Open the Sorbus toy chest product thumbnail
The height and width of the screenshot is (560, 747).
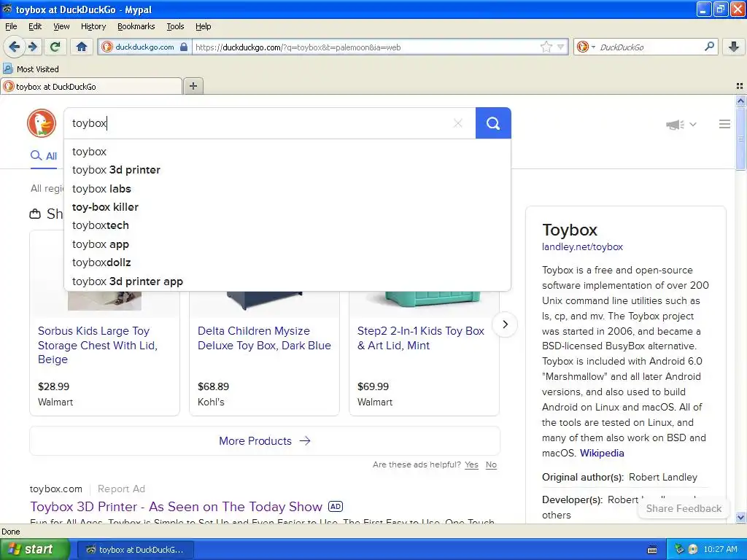[104, 301]
